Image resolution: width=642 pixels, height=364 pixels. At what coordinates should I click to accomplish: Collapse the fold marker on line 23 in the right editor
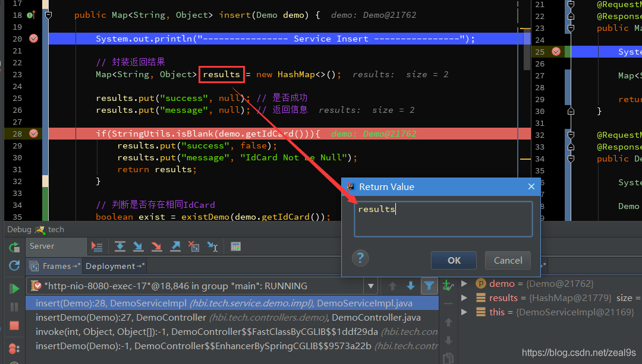(x=571, y=29)
